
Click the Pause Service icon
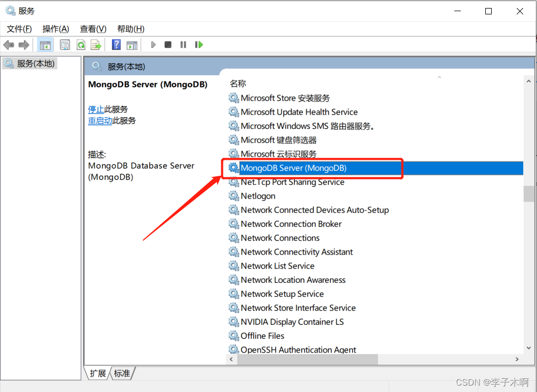pyautogui.click(x=183, y=45)
